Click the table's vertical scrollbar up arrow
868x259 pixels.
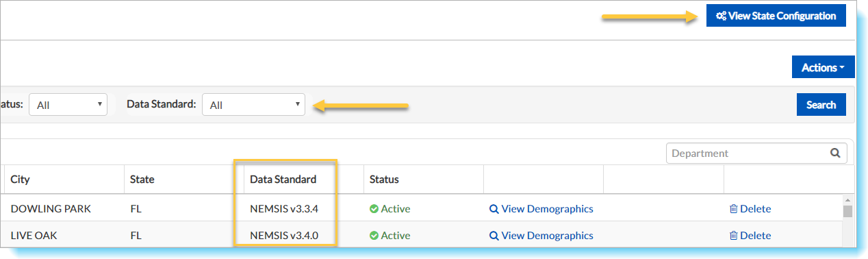click(847, 199)
